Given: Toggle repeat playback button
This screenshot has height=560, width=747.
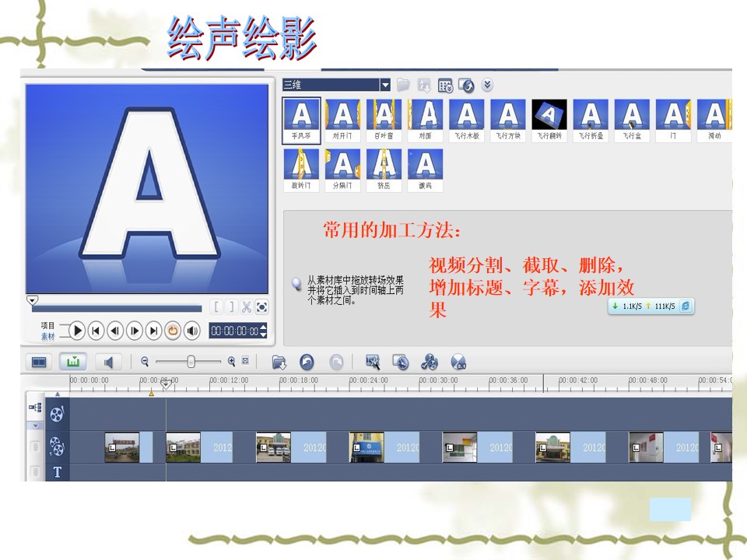Looking at the screenshot, I should coord(173,331).
